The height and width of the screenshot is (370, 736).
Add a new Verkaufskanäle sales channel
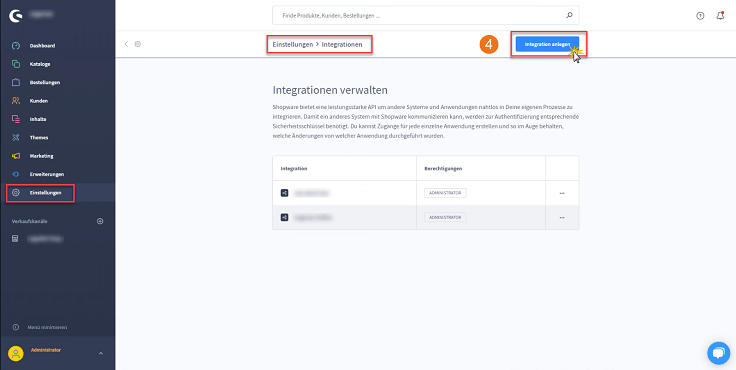click(100, 221)
